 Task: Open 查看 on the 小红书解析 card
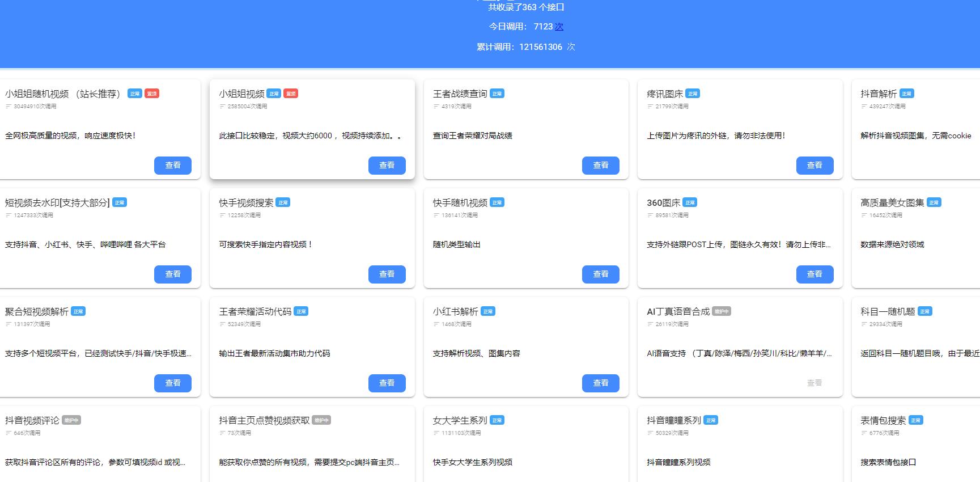click(x=600, y=383)
